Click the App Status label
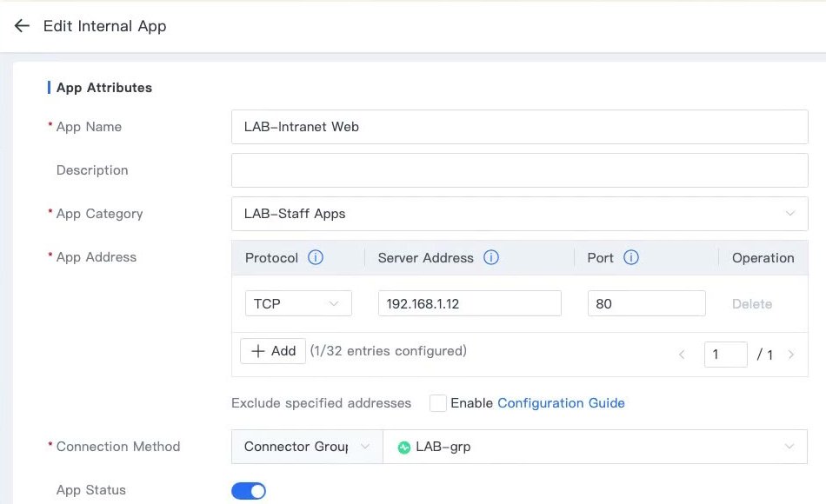Viewport: 826px width, 504px height. click(x=91, y=490)
